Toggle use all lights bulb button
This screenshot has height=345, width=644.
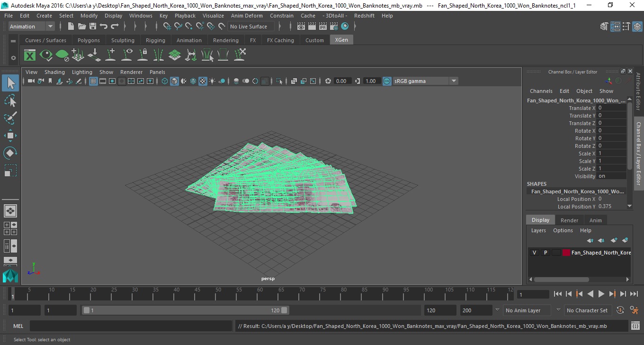[x=212, y=81]
